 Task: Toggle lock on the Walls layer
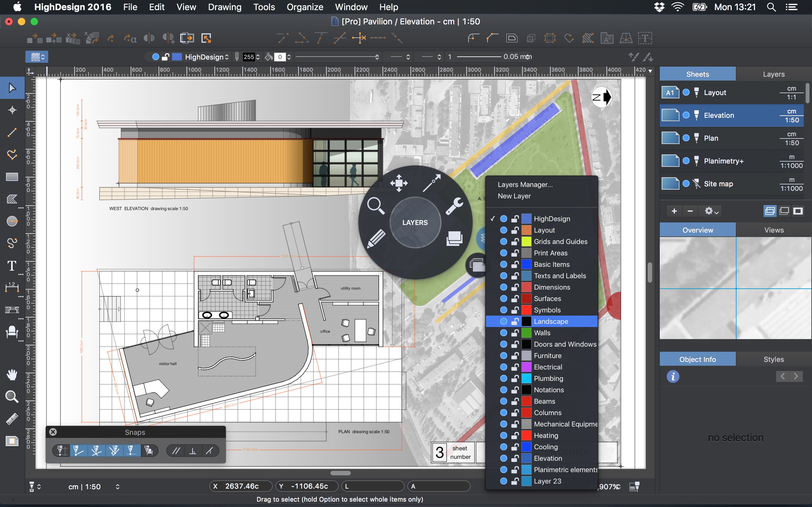click(x=515, y=333)
